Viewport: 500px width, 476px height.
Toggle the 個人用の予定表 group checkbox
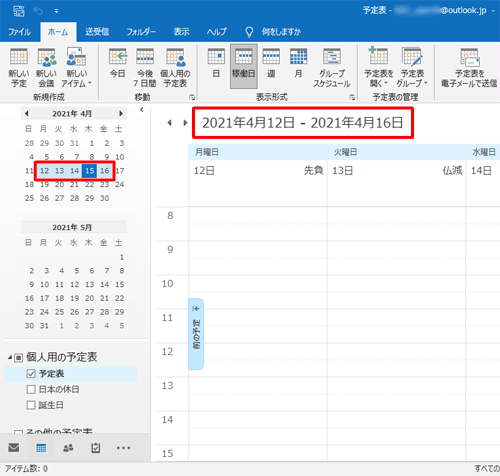coord(19,358)
